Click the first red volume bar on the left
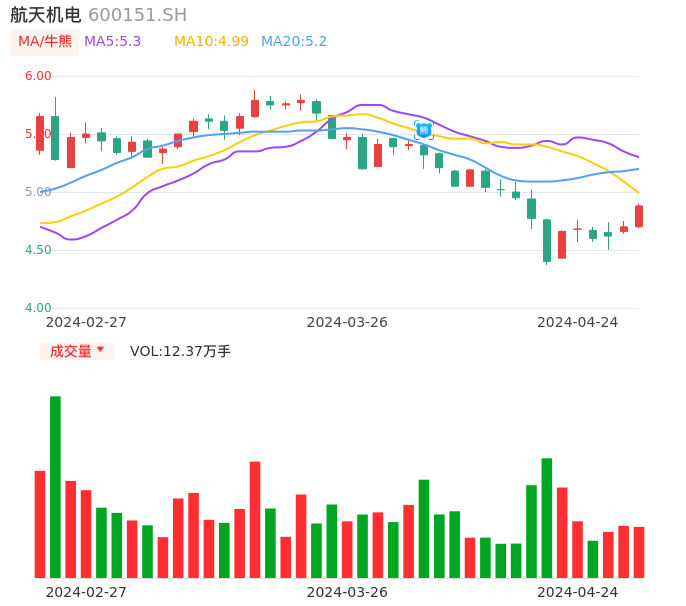The height and width of the screenshot is (606, 686). click(40, 523)
